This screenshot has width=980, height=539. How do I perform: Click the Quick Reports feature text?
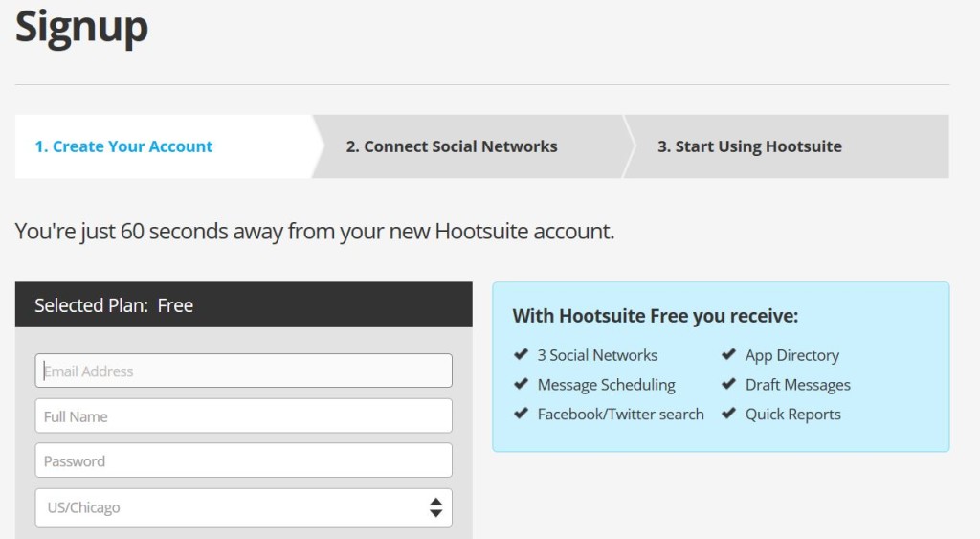[x=792, y=414]
